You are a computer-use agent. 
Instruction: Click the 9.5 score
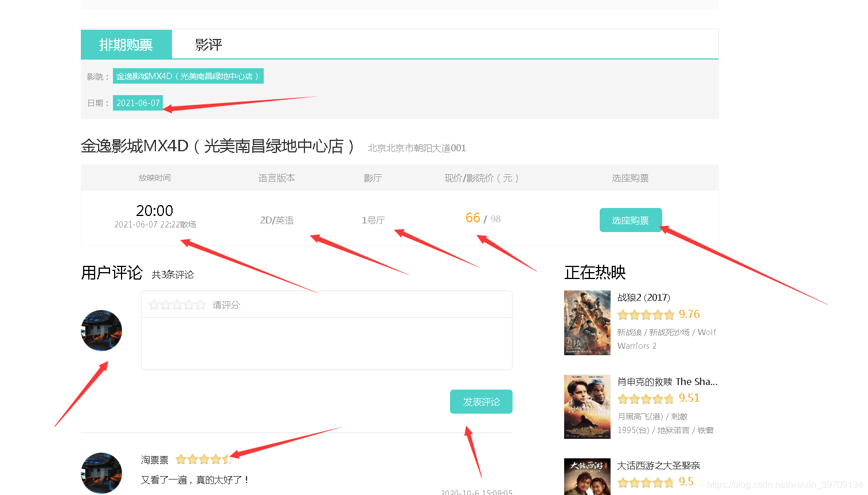(x=686, y=482)
